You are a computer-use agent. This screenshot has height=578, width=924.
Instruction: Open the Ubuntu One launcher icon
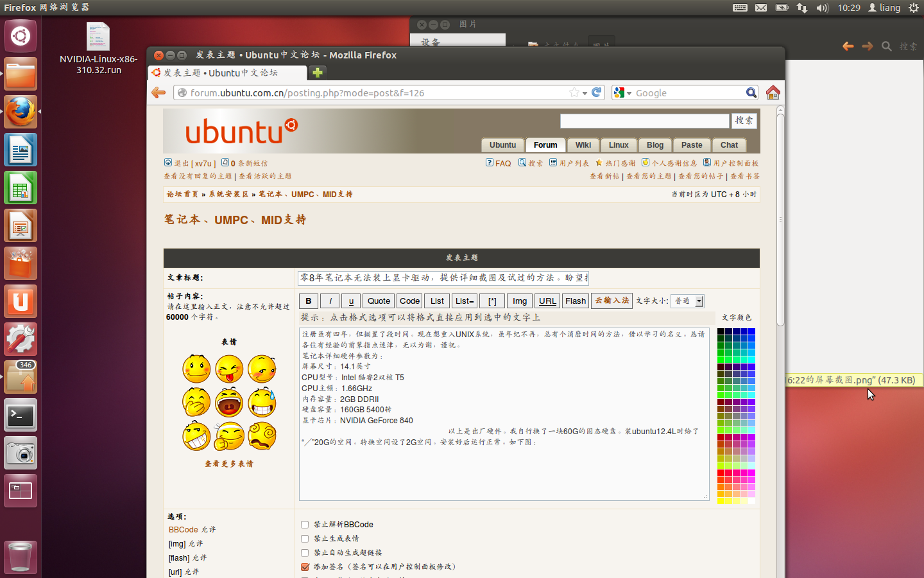tap(21, 302)
